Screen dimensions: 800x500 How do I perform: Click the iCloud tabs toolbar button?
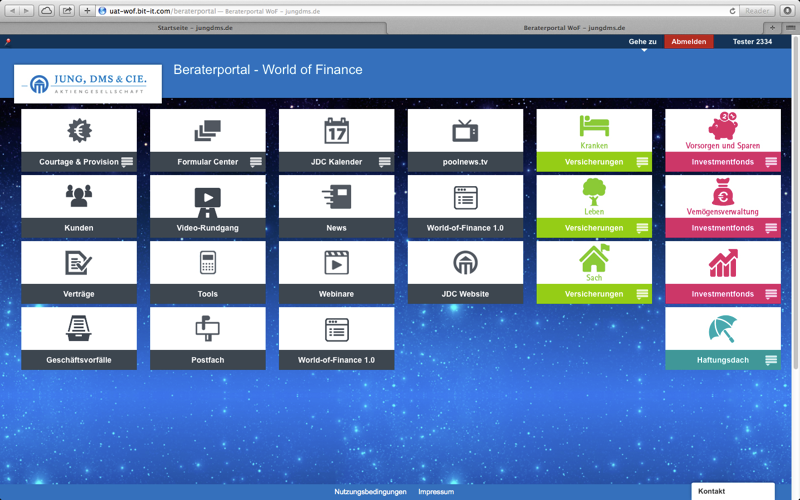click(x=46, y=11)
